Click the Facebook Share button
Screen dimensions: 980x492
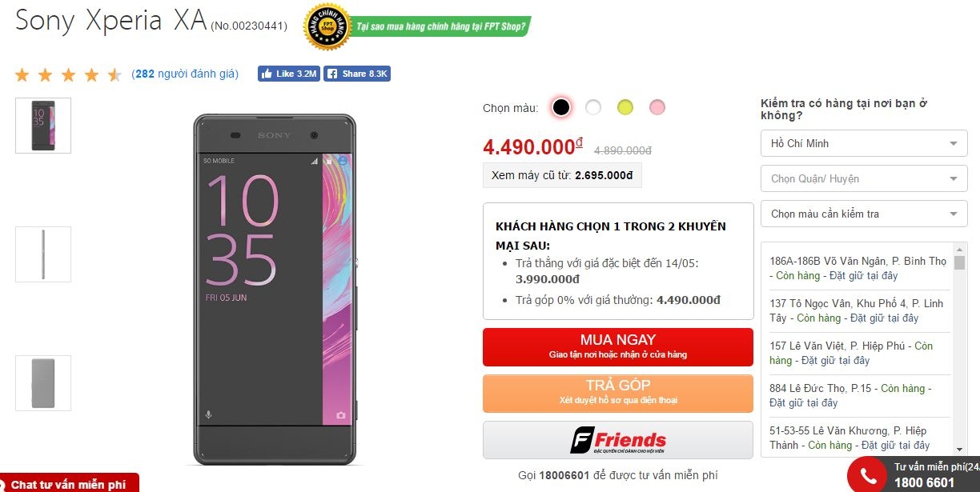[357, 74]
